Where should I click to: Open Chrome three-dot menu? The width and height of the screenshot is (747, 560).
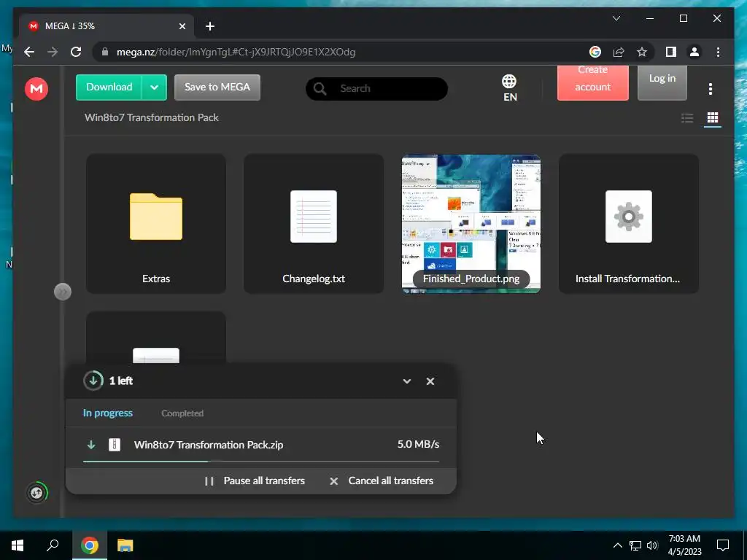click(x=718, y=52)
